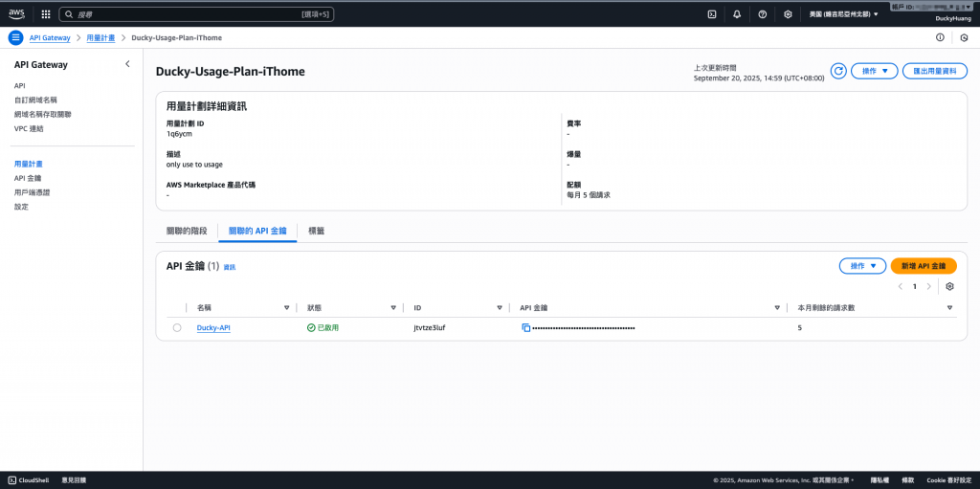Viewport: 980px width, 489px height.
Task: Open the help question mark icon
Action: pos(763,14)
